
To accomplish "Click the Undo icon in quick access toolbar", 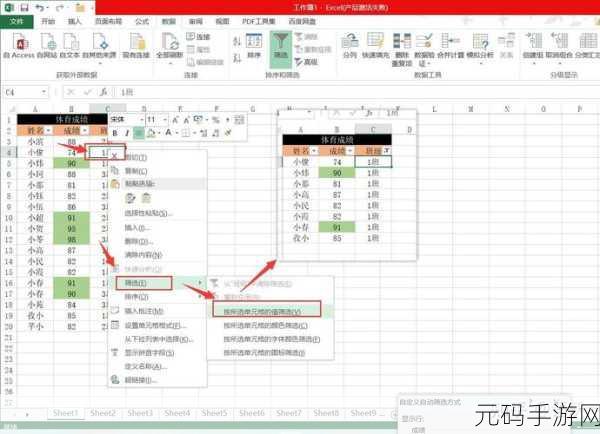I will point(40,7).
